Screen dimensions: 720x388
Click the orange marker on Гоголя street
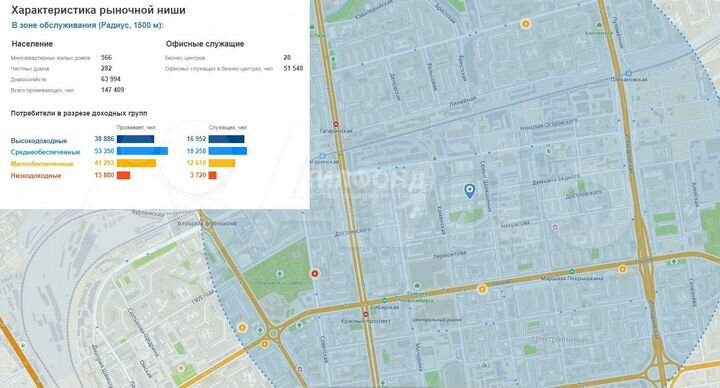click(482, 289)
